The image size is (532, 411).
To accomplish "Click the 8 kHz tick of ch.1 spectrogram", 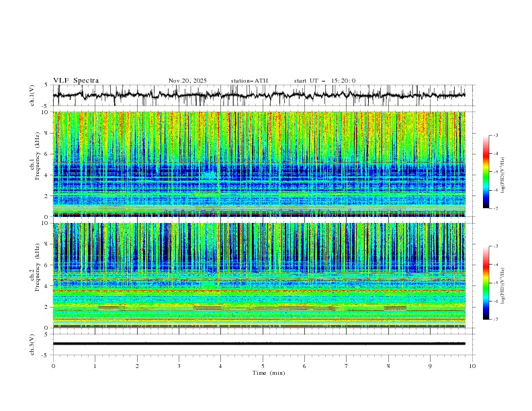I will (x=48, y=133).
